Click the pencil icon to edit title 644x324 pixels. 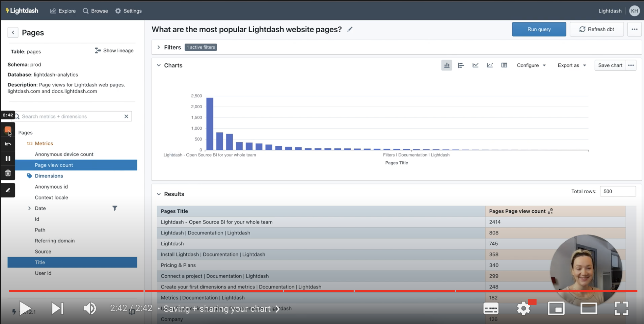350,30
